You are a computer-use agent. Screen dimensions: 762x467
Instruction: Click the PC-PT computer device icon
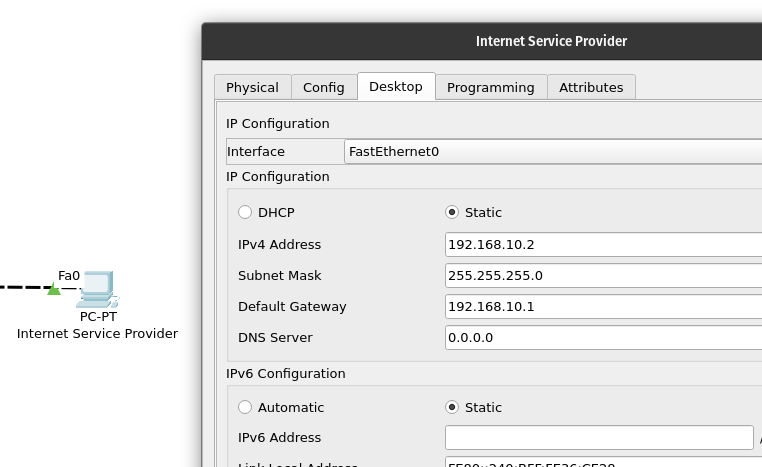pyautogui.click(x=98, y=288)
